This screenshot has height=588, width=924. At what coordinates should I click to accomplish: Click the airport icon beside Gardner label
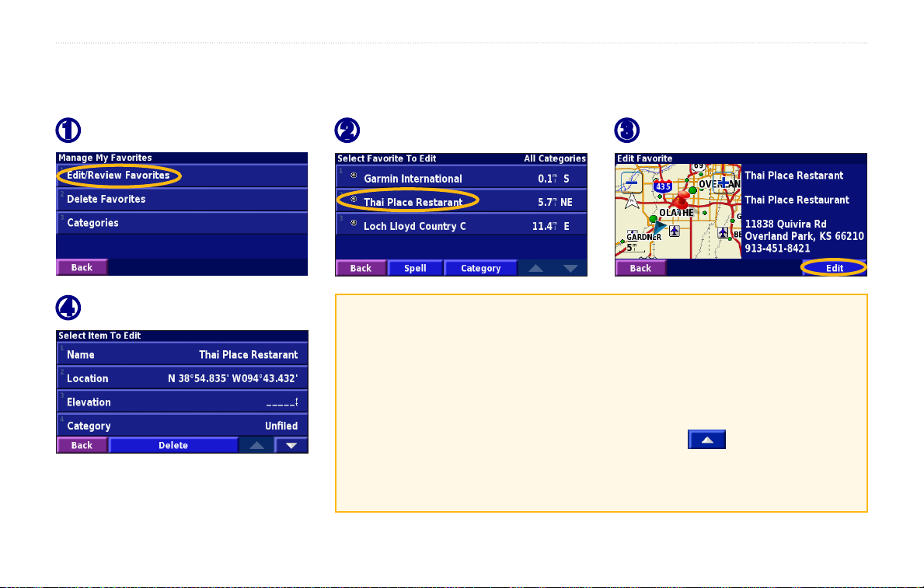point(675,231)
